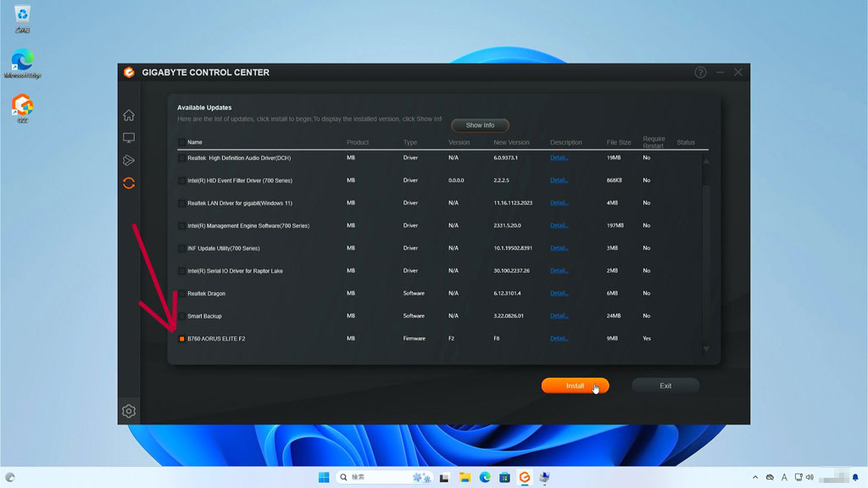Check the Realtek LAN Driver checkbox

(x=181, y=203)
